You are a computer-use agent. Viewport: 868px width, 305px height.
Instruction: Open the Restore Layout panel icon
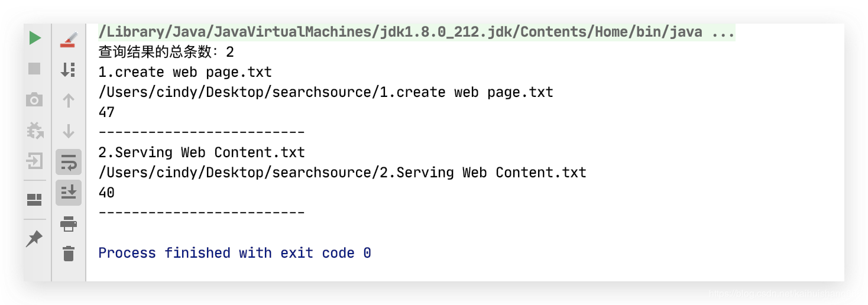pyautogui.click(x=35, y=200)
